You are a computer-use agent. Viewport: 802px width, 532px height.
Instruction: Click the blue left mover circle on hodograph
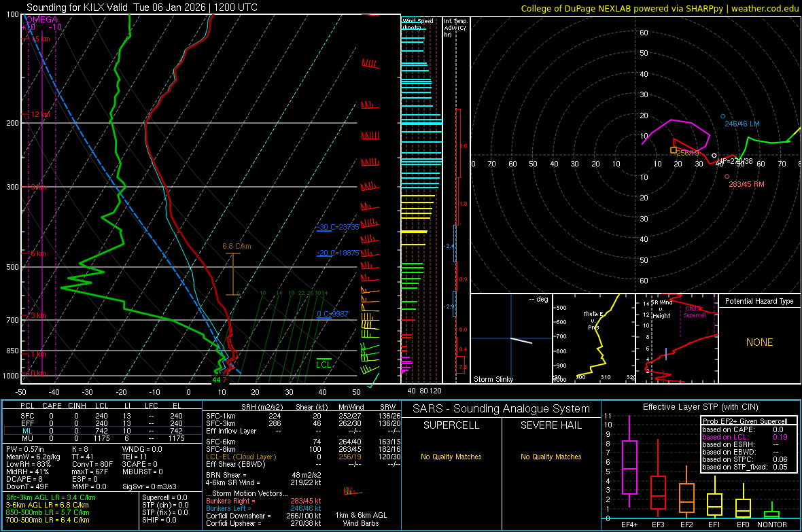[722, 117]
